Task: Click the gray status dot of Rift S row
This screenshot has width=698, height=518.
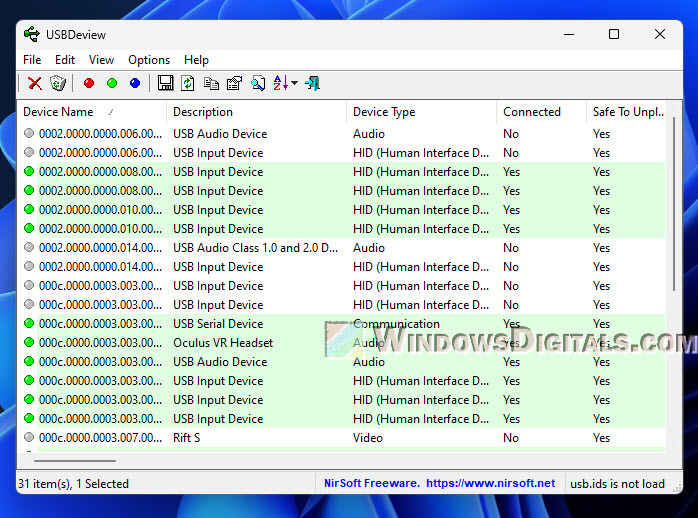Action: coord(29,437)
